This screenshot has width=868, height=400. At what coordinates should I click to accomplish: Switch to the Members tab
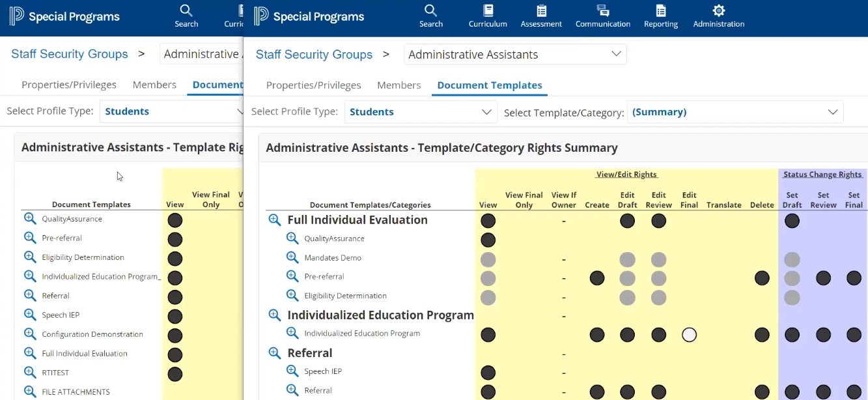(x=399, y=85)
